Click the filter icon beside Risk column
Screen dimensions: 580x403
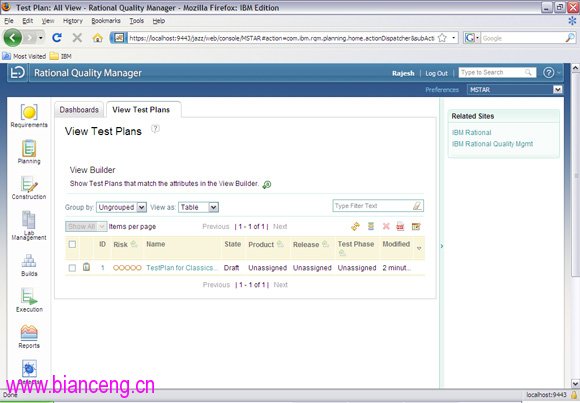click(x=134, y=244)
